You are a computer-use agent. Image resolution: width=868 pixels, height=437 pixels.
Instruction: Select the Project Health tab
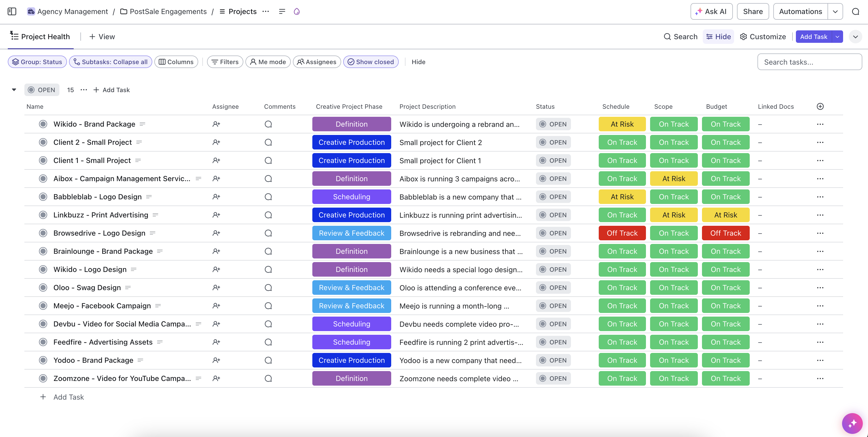tap(39, 36)
